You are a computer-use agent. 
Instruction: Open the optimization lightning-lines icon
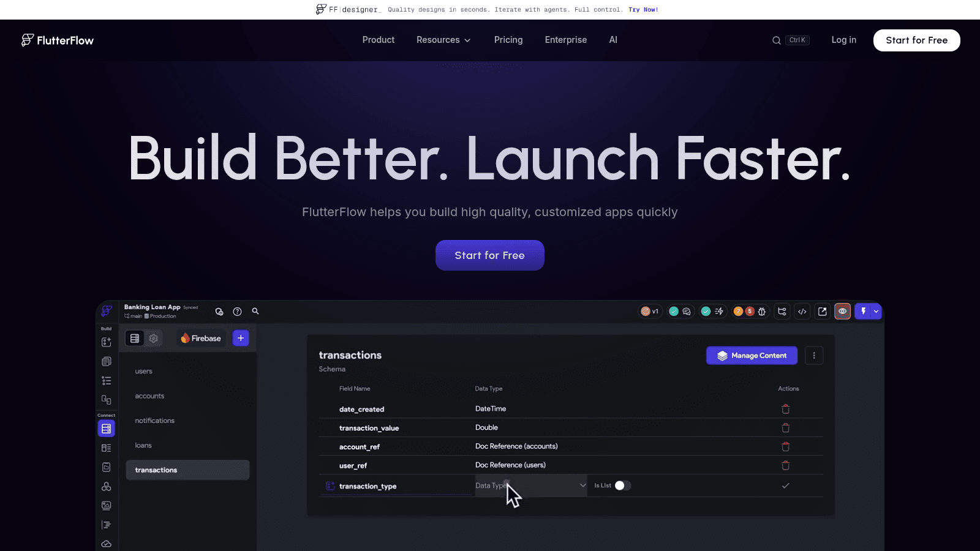pyautogui.click(x=719, y=312)
